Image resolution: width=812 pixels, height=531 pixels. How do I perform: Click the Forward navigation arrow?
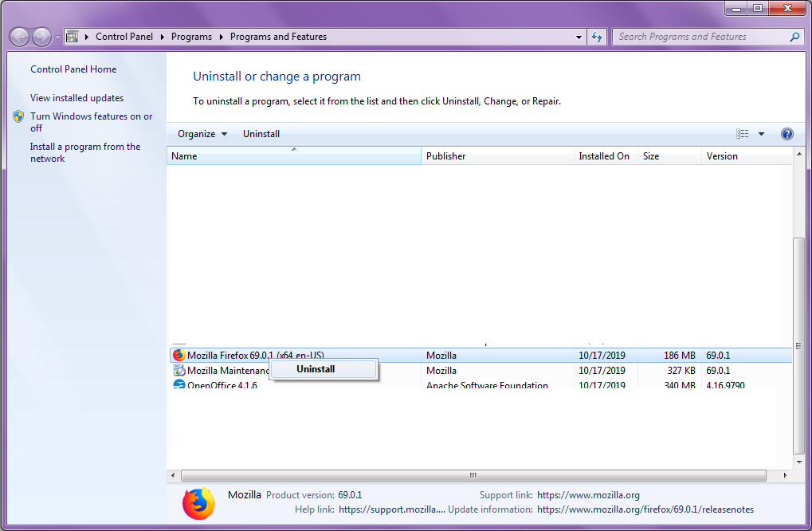tap(41, 37)
